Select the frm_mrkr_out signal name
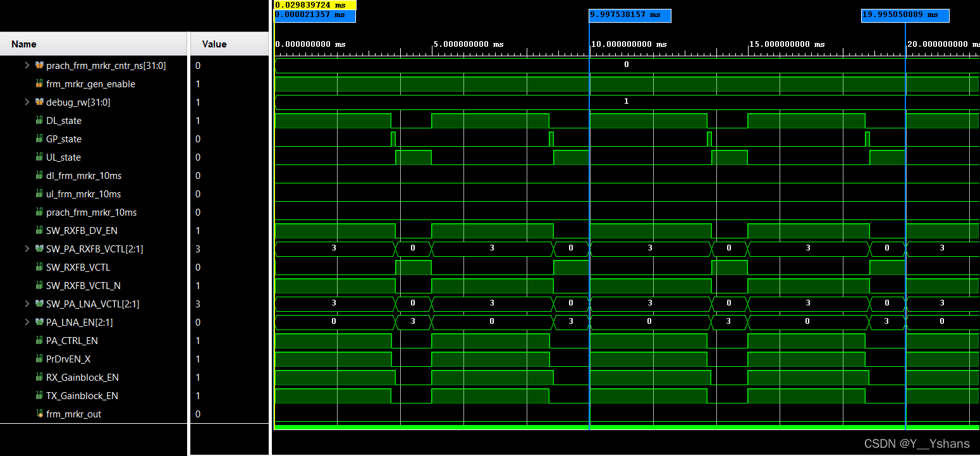 pyautogui.click(x=73, y=414)
